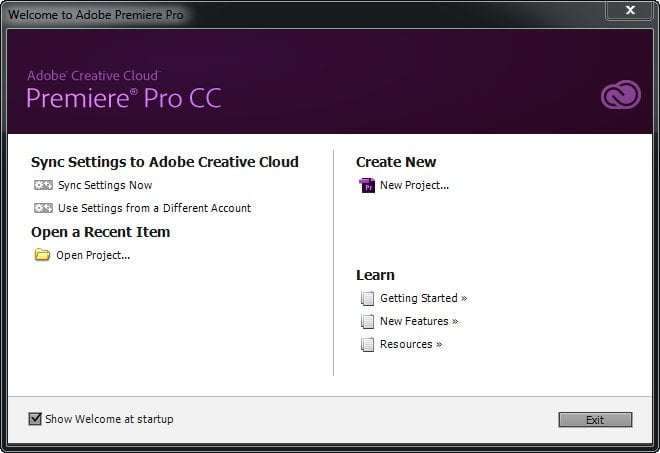Open the Resources » link

411,344
